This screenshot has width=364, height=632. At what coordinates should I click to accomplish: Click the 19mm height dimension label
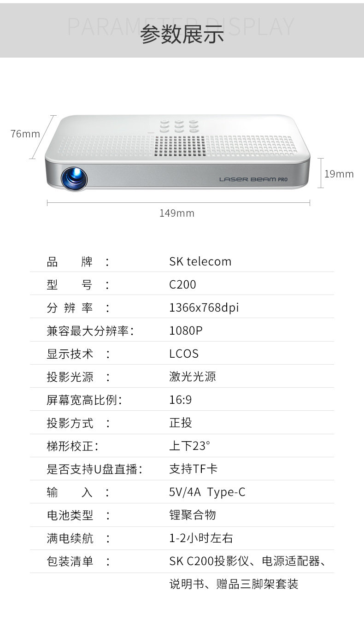339,174
